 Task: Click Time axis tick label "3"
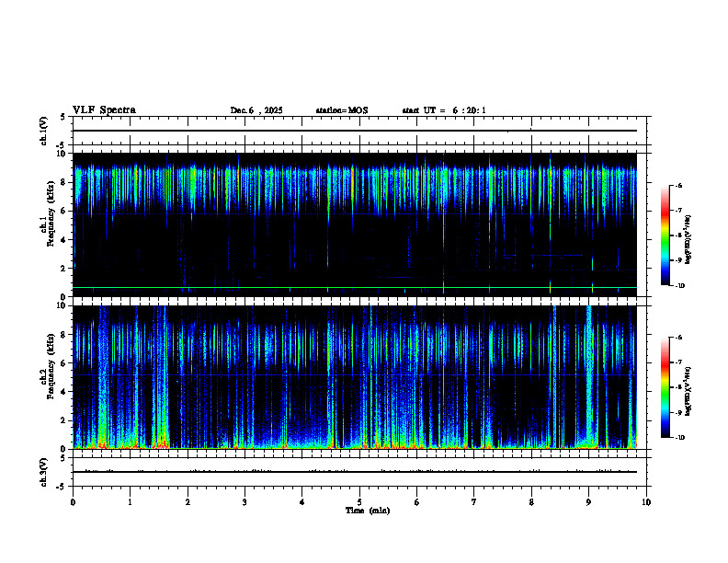point(245,502)
